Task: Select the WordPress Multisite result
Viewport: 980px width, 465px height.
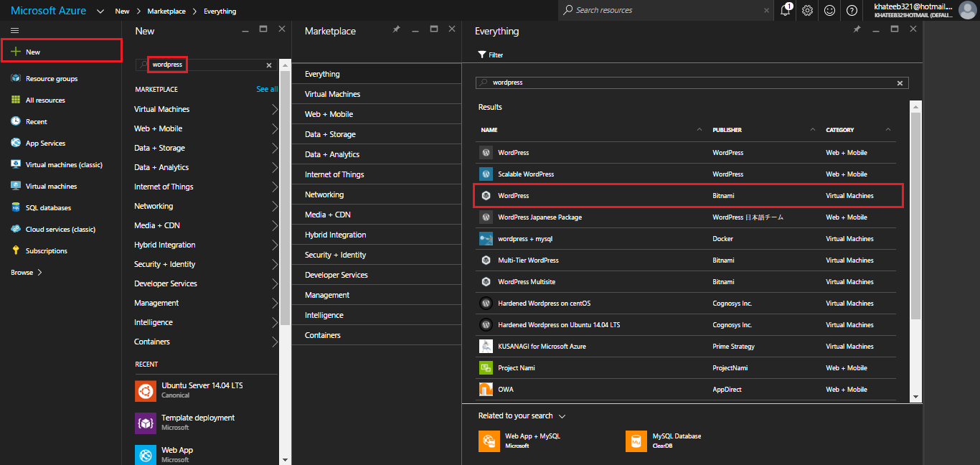Action: tap(687, 282)
